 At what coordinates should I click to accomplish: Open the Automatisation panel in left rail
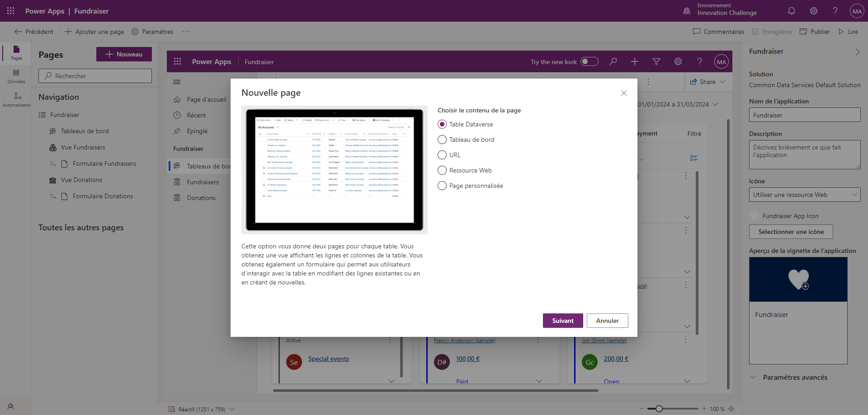[x=16, y=100]
